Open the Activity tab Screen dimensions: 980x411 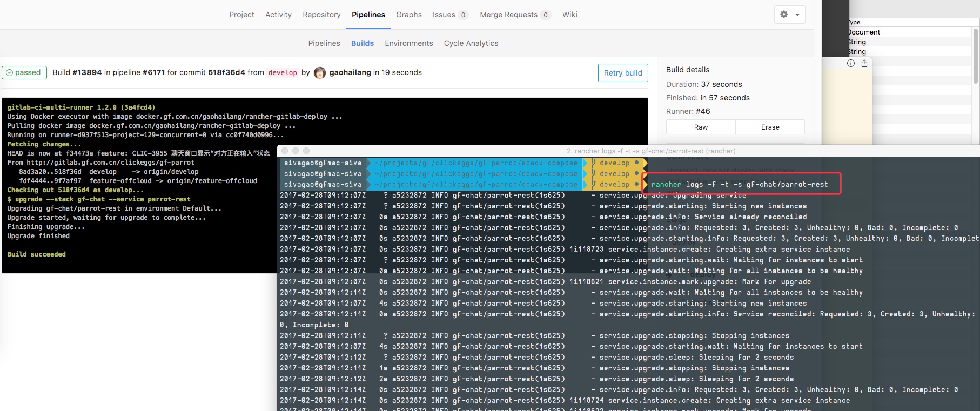click(278, 15)
